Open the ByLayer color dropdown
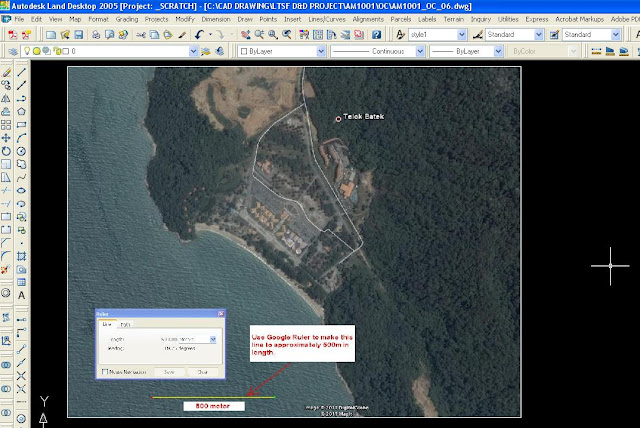The width and height of the screenshot is (640, 428). pyautogui.click(x=321, y=51)
